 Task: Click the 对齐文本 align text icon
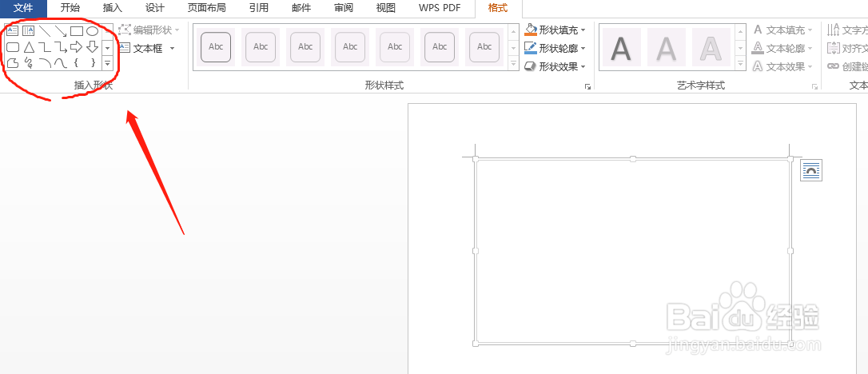(x=833, y=48)
